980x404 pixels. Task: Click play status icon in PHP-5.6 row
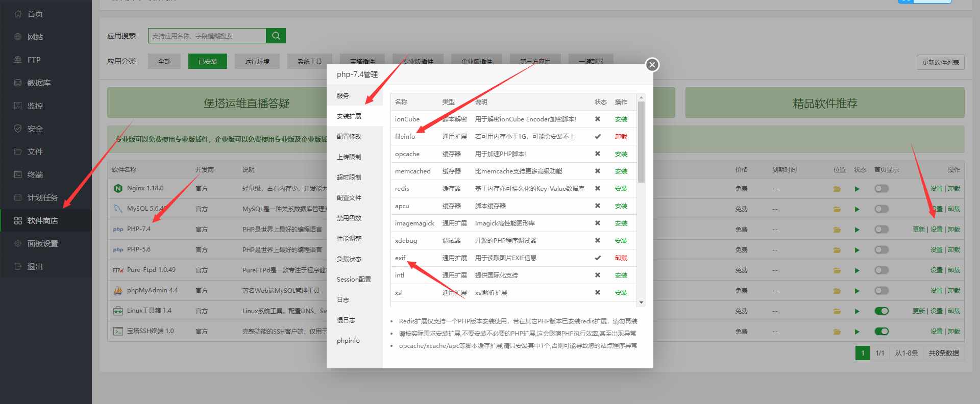pos(857,250)
